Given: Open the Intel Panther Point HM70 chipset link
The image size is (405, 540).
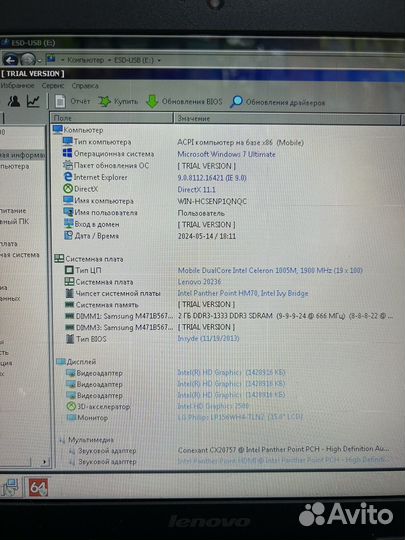Looking at the screenshot, I should 243,293.
